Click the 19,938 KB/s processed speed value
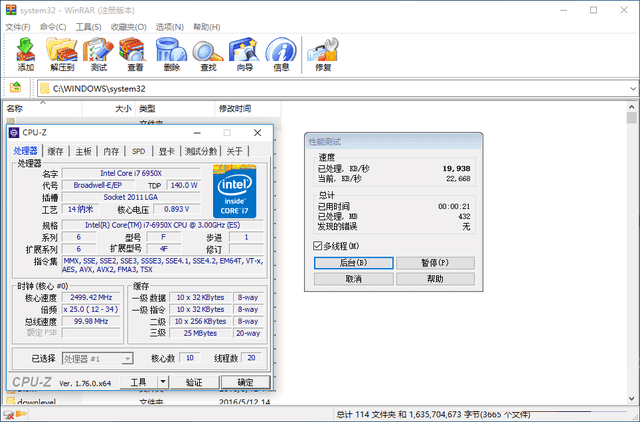Screen dimensions: 640x422 point(456,169)
